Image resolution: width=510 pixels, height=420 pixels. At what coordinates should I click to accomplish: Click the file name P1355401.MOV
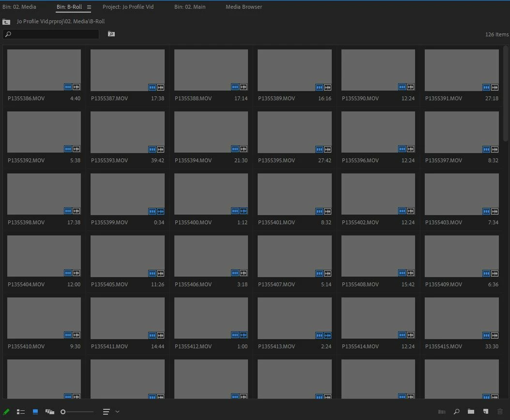(x=277, y=222)
